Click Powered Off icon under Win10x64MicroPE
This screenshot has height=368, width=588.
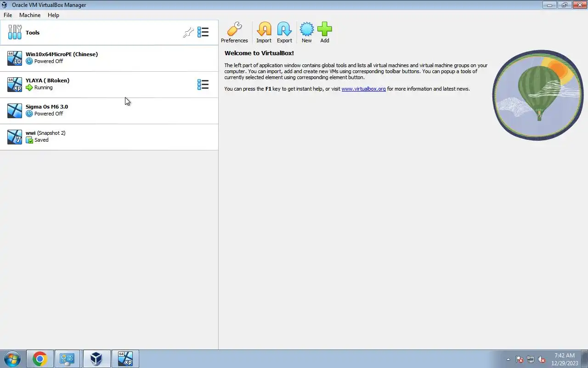(x=29, y=61)
